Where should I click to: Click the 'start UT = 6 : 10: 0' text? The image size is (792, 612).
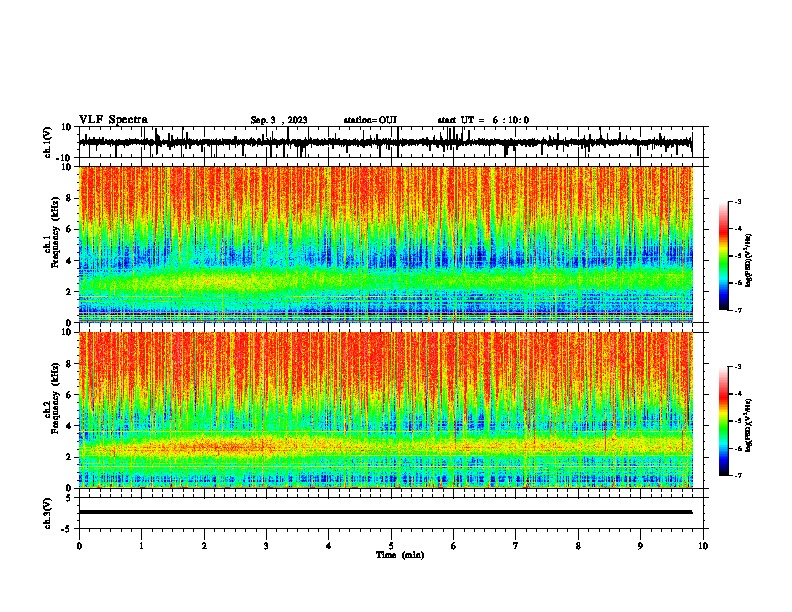pyautogui.click(x=483, y=120)
